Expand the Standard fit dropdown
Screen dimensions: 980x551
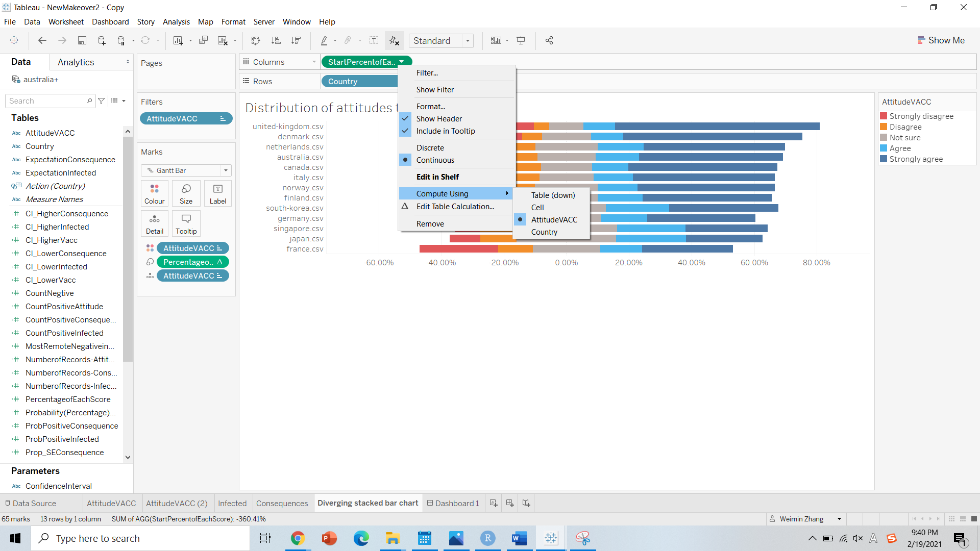pyautogui.click(x=468, y=41)
